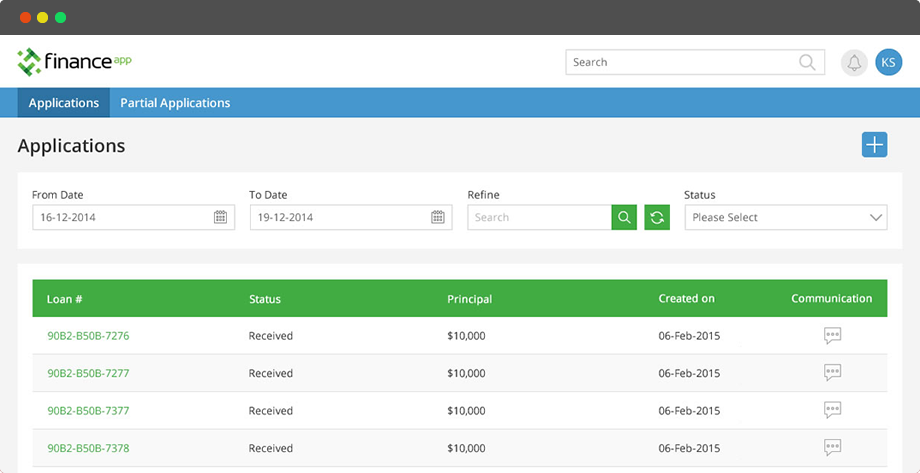Click the magnifier icon in top search bar
920x473 pixels.
click(807, 62)
